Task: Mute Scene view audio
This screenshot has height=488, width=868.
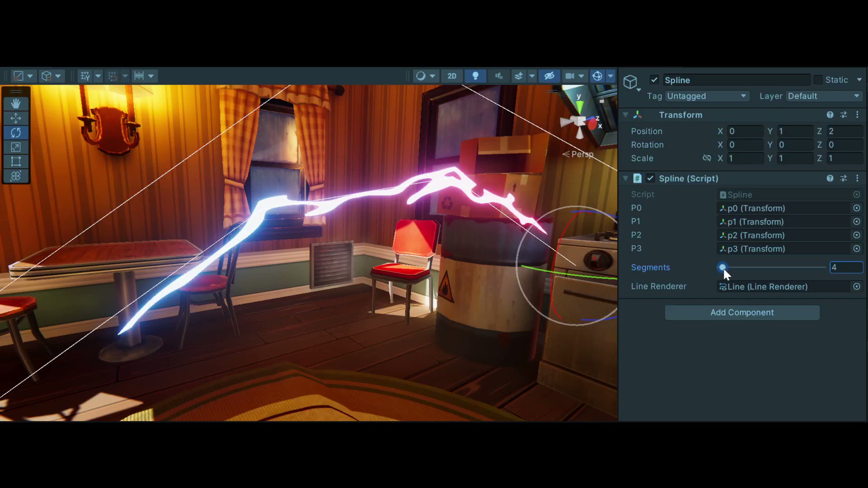Action: (499, 75)
